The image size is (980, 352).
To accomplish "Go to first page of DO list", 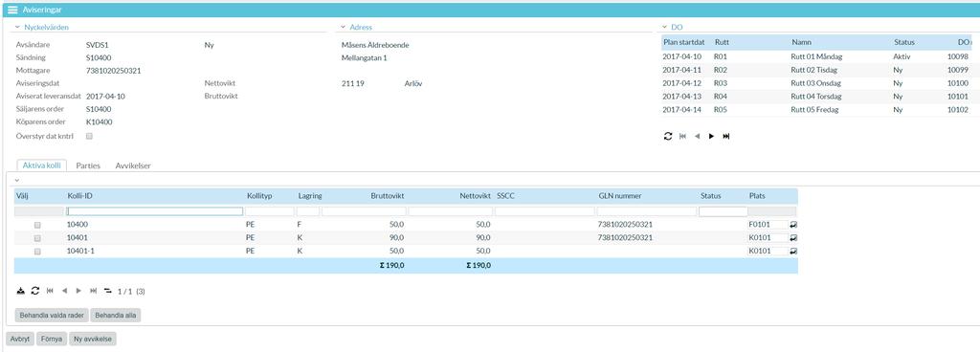I will (682, 136).
